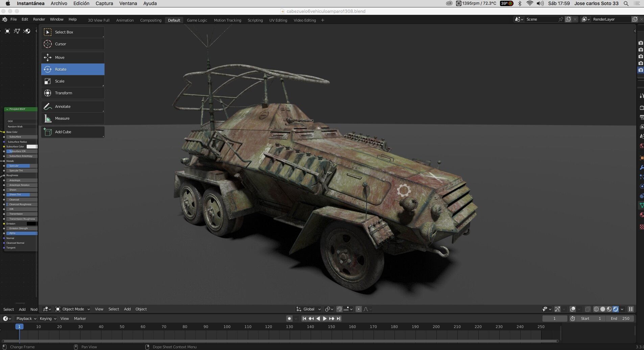Image resolution: width=644 pixels, height=350 pixels.
Task: Open the Marker menu in timeline
Action: [80, 319]
